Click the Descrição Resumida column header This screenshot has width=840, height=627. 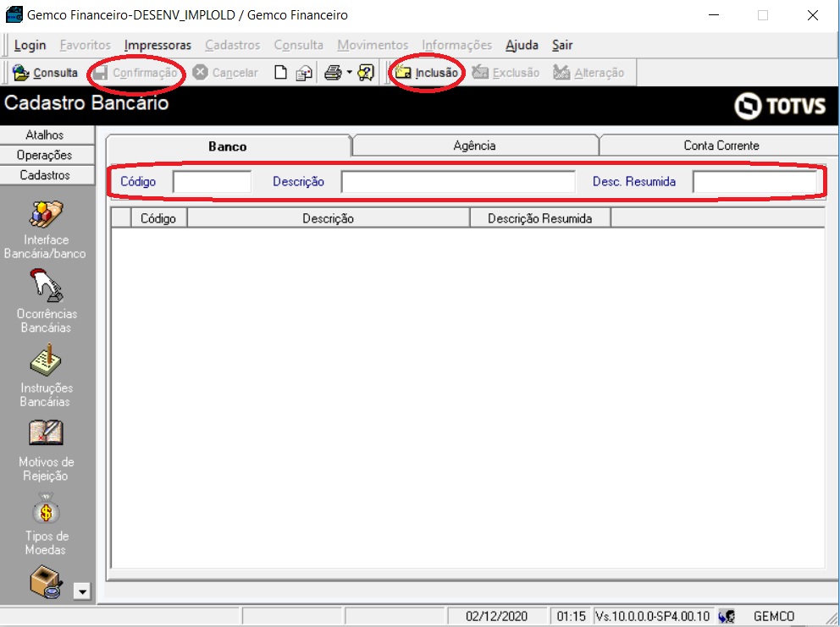[540, 218]
